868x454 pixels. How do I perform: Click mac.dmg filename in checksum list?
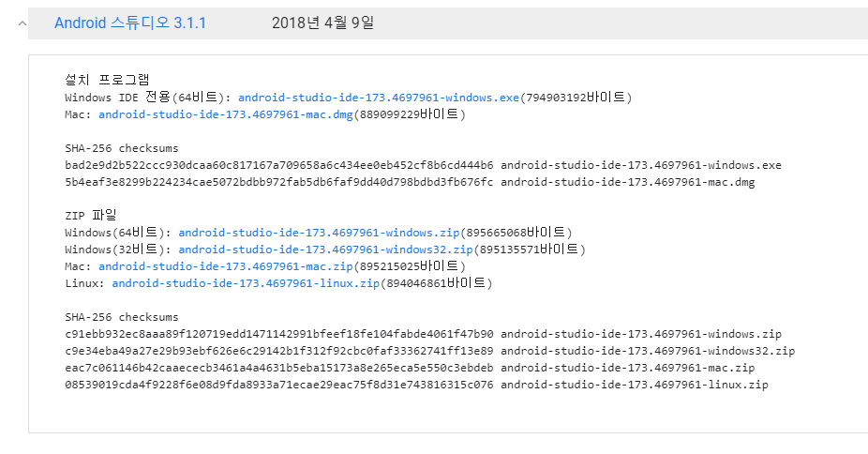click(628, 182)
